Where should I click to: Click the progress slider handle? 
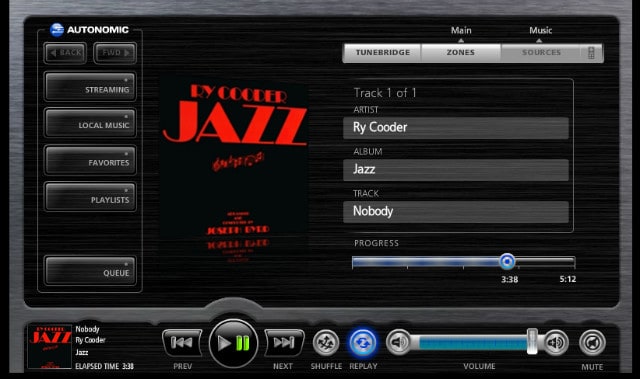pyautogui.click(x=507, y=261)
